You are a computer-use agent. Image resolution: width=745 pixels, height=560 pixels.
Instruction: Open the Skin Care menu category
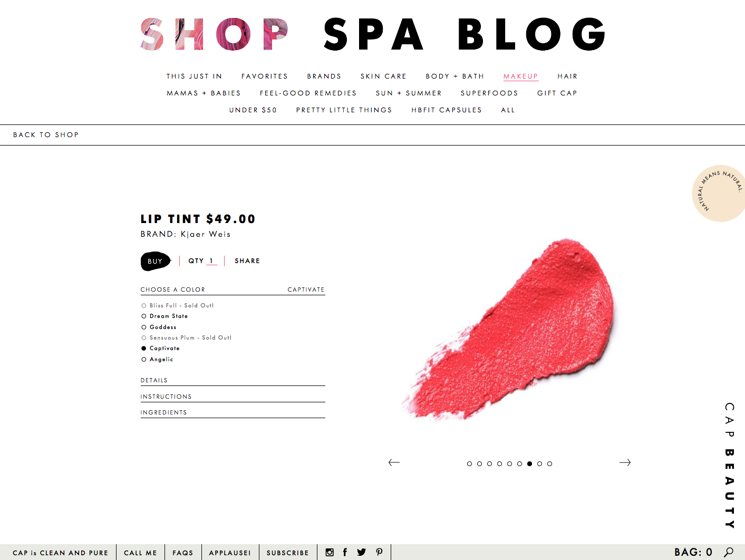click(x=383, y=76)
